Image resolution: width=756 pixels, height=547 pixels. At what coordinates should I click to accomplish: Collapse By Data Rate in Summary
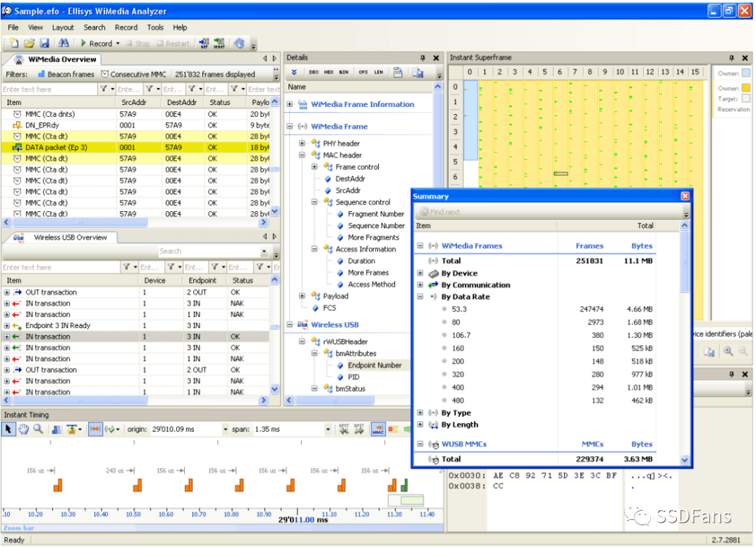pos(421,297)
